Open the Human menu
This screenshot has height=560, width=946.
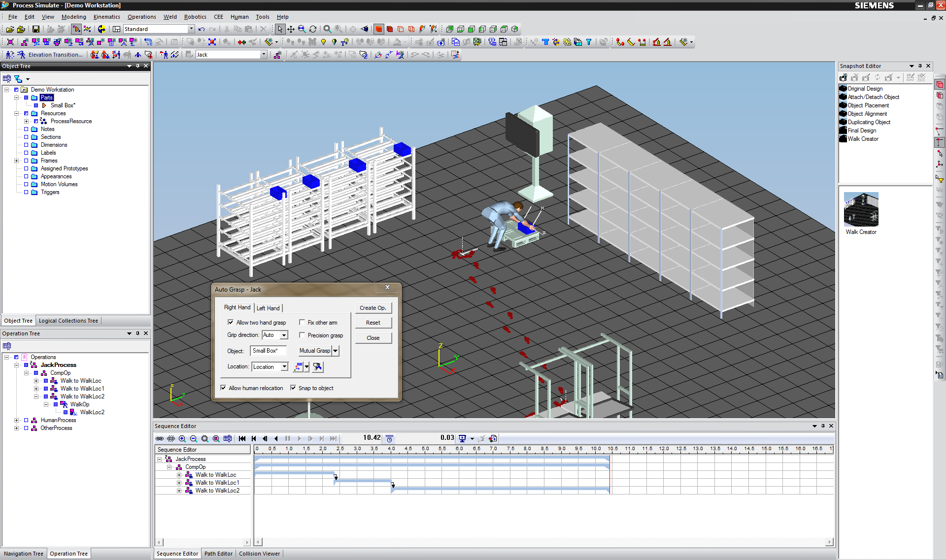[x=239, y=17]
